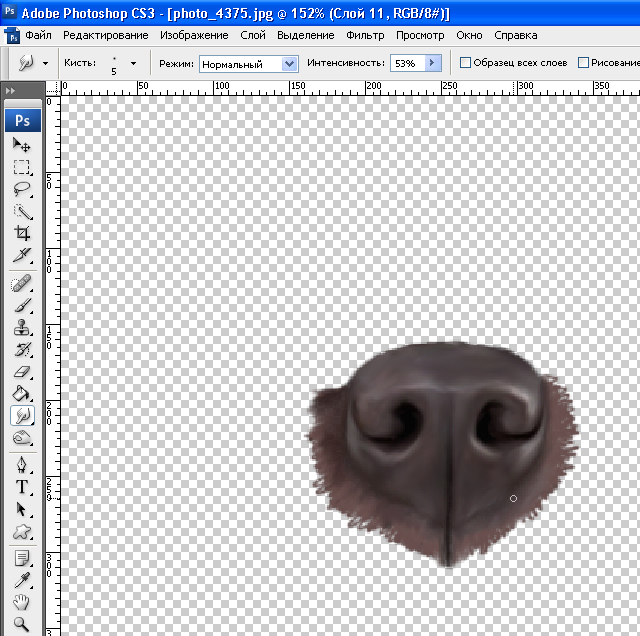
Task: Select the Paint Bucket tool
Action: (x=21, y=394)
